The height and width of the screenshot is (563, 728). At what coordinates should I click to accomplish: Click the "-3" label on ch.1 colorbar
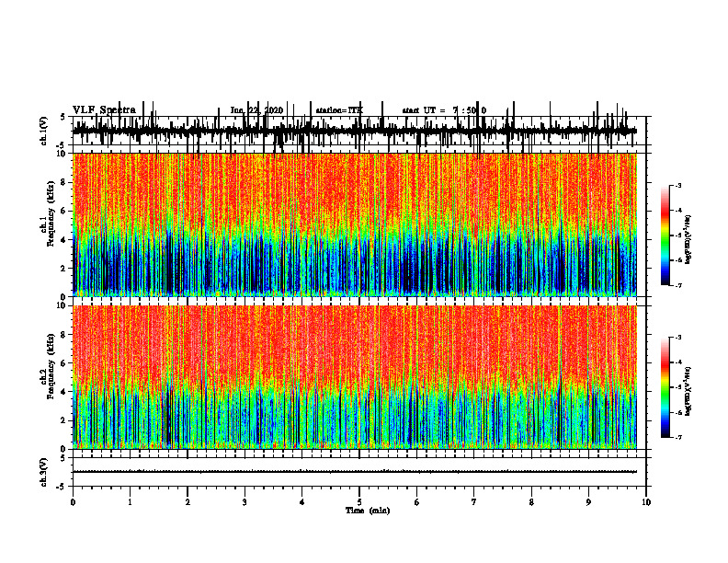tap(678, 185)
